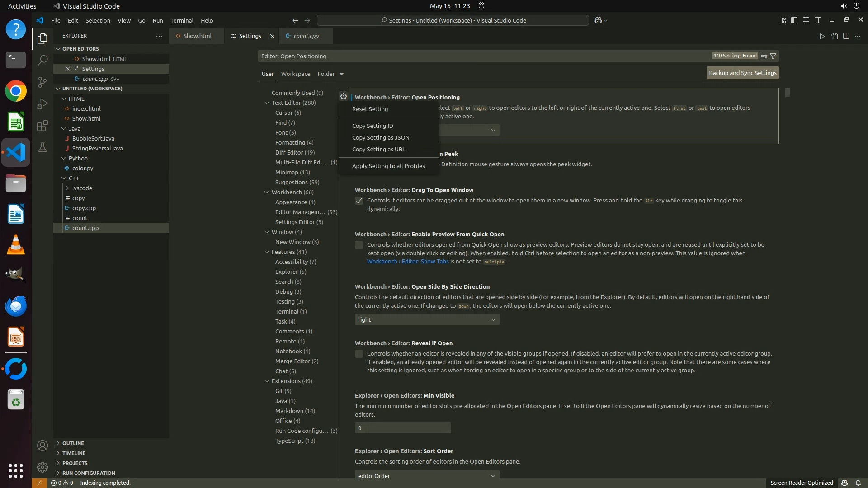Image resolution: width=868 pixels, height=488 pixels.
Task: Open the Extensions view icon
Action: pyautogui.click(x=42, y=126)
